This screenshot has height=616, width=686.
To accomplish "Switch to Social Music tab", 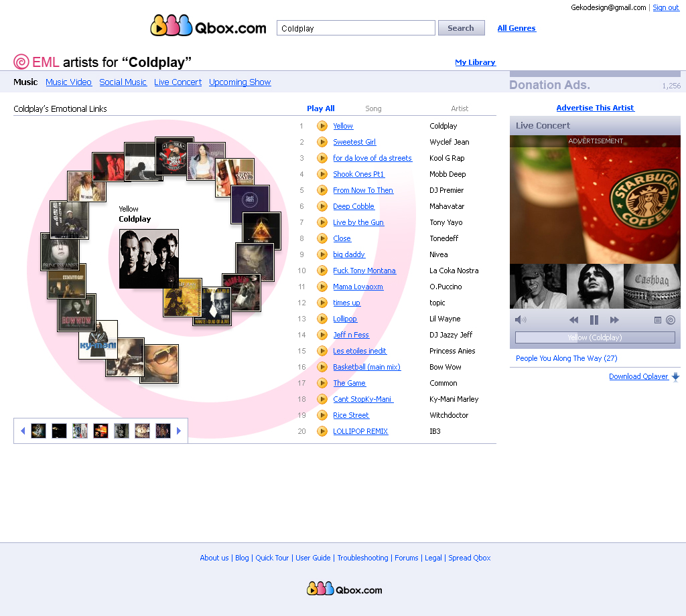I will tap(123, 82).
